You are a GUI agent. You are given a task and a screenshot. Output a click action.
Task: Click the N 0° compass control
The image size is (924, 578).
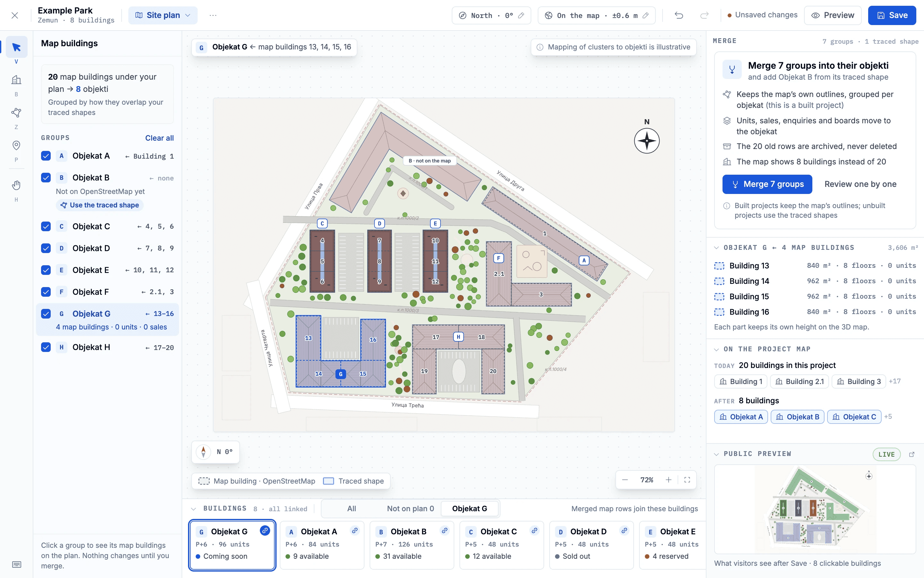click(x=216, y=452)
